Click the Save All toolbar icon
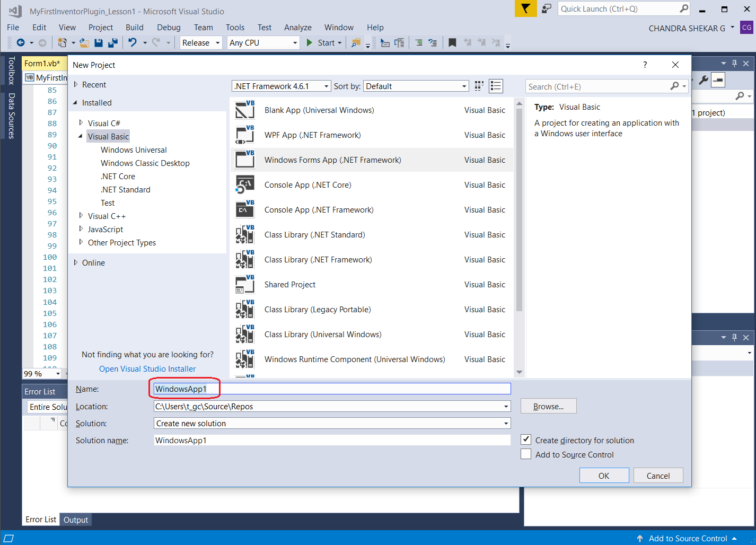Viewport: 756px width, 545px height. 112,42
